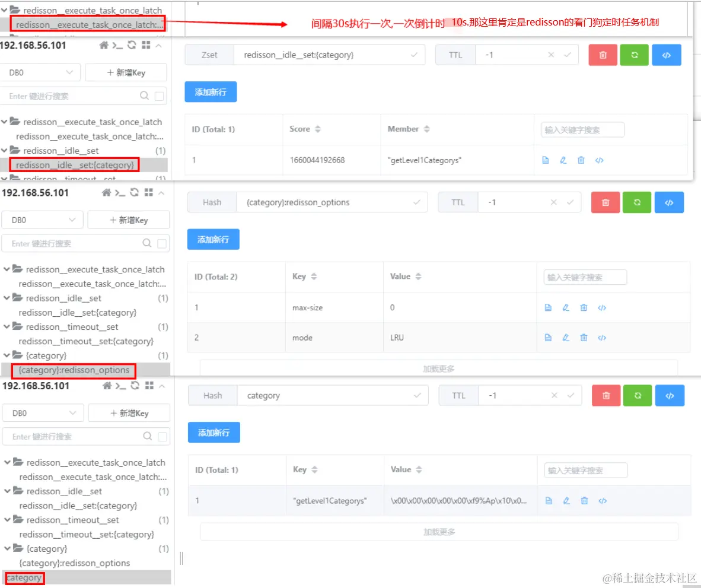Enable the checkbox near the bottom search field

coord(163,436)
